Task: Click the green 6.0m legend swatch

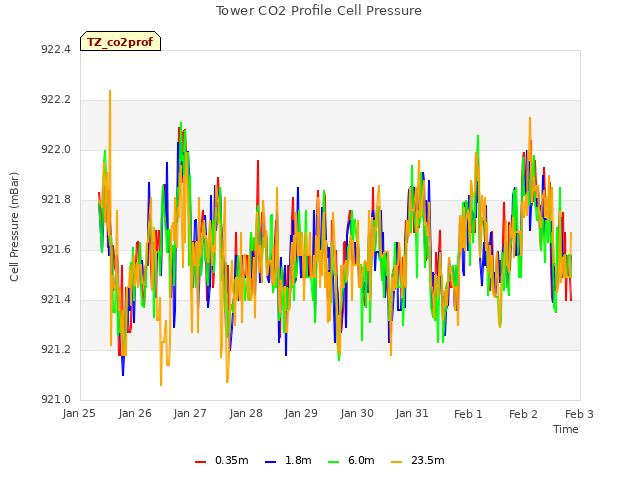Action: (x=333, y=461)
